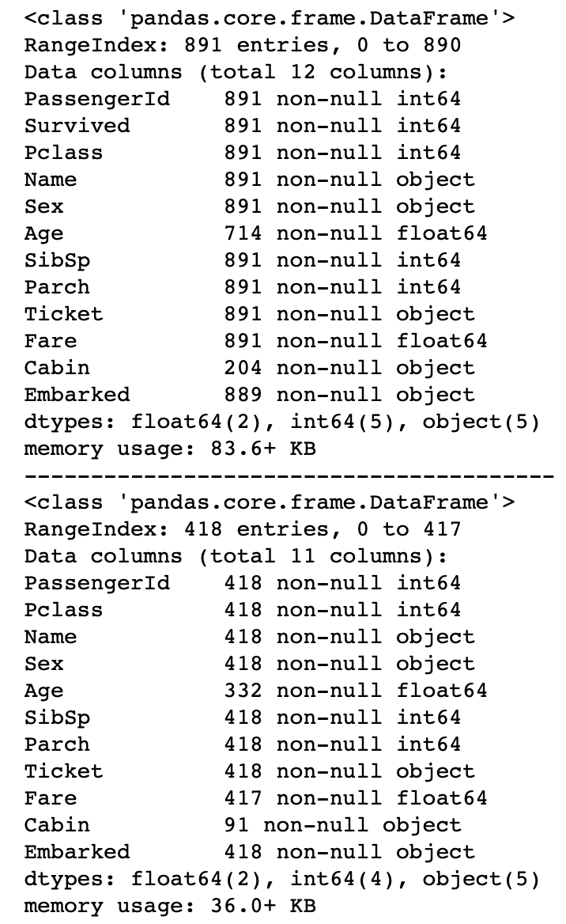Click the '714 non-null float64' Age entry
Image resolution: width=566 pixels, height=924 pixels.
pyautogui.click(x=355, y=233)
